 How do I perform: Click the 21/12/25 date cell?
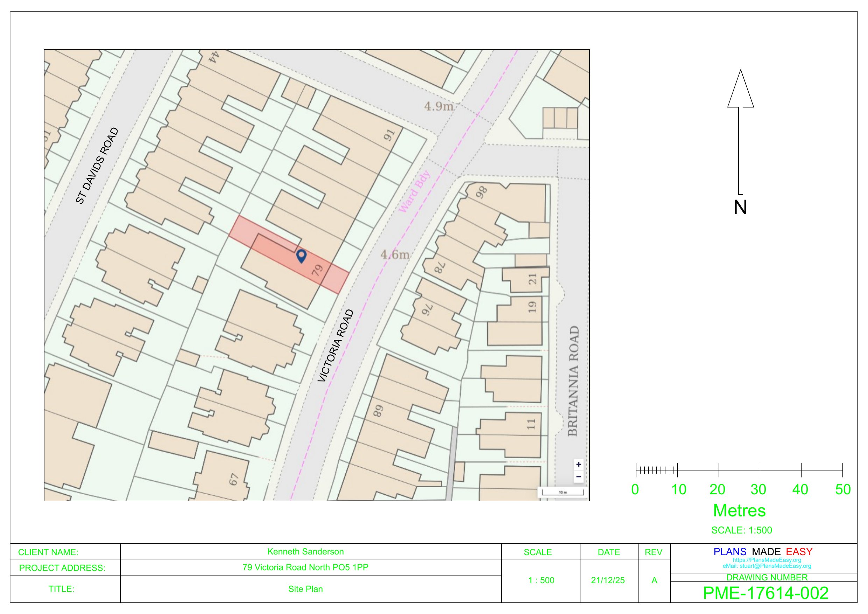click(608, 580)
